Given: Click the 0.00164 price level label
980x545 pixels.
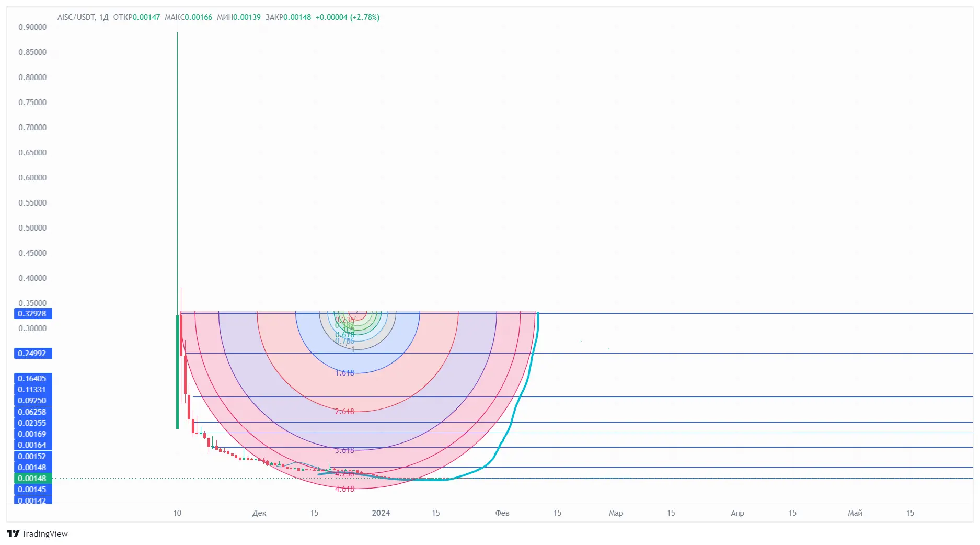Looking at the screenshot, I should coord(33,445).
